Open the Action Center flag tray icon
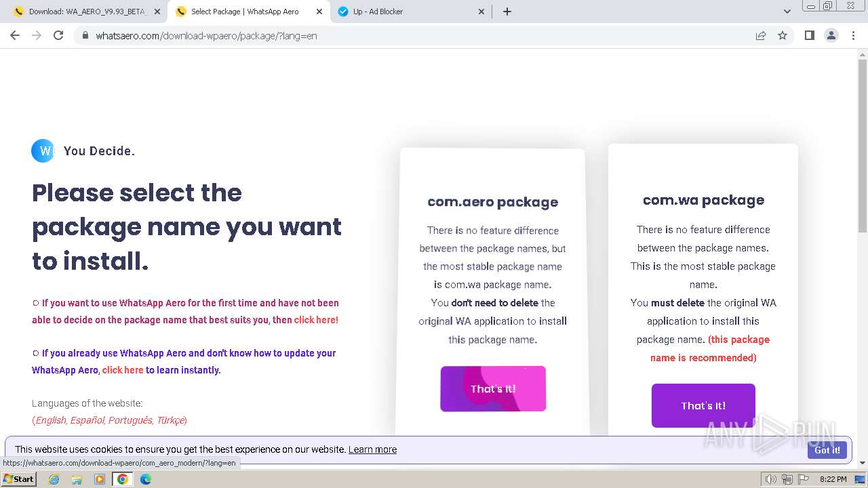Viewport: 868px width, 488px height. point(804,479)
